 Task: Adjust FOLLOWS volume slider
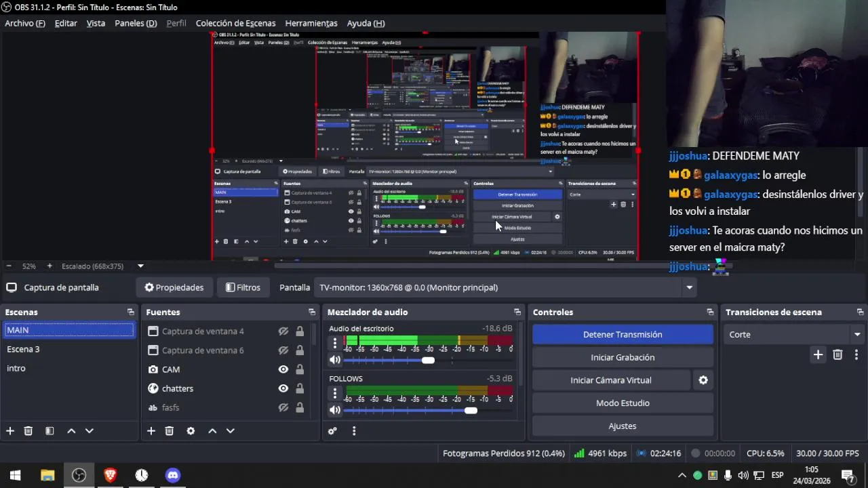click(471, 410)
